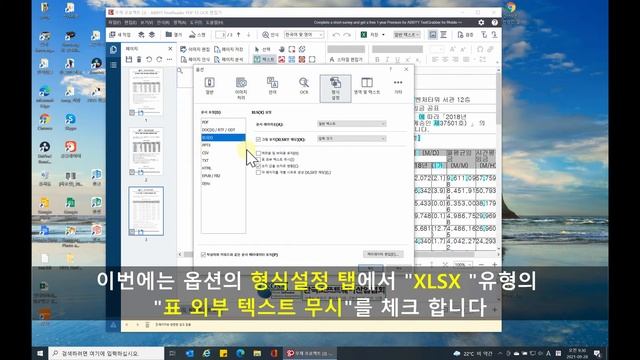Open the second (Edit) menu in the menu bar

click(131, 22)
